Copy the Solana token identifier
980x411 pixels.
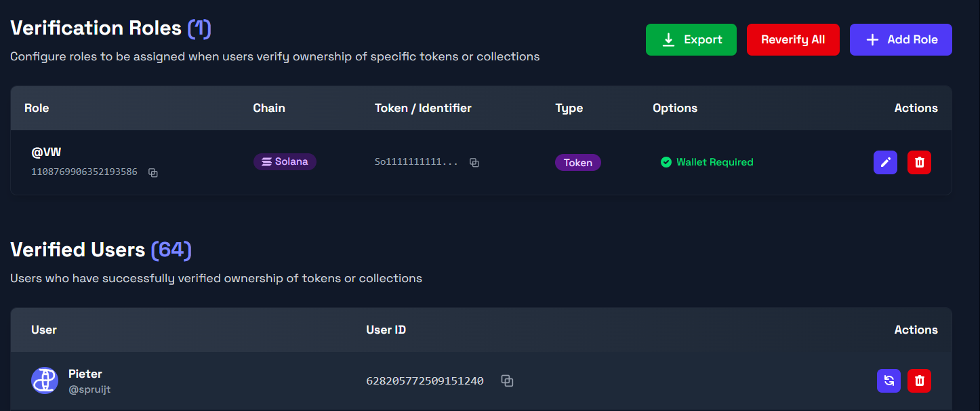click(474, 163)
